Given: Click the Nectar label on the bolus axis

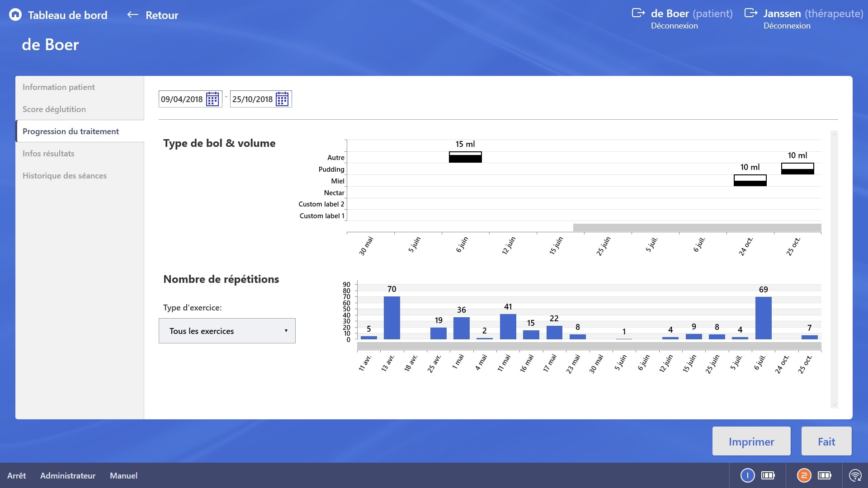Looking at the screenshot, I should pos(334,192).
